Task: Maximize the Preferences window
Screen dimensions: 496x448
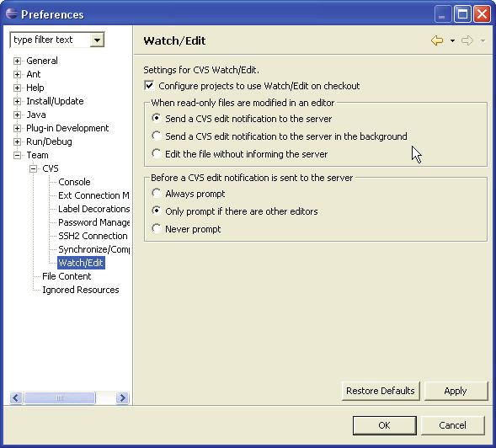Action: 462,14
